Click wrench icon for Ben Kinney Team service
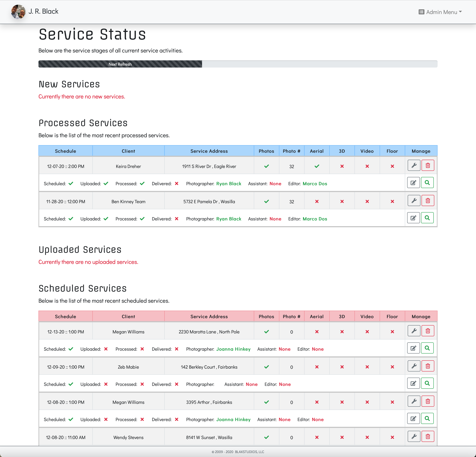Screen dimensions: 476x457 [x=414, y=201]
